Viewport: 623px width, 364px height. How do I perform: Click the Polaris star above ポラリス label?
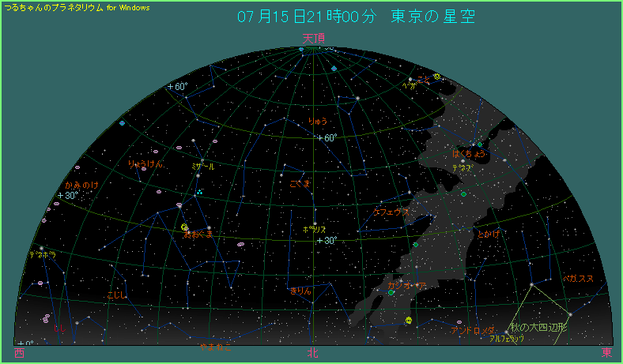tap(315, 223)
